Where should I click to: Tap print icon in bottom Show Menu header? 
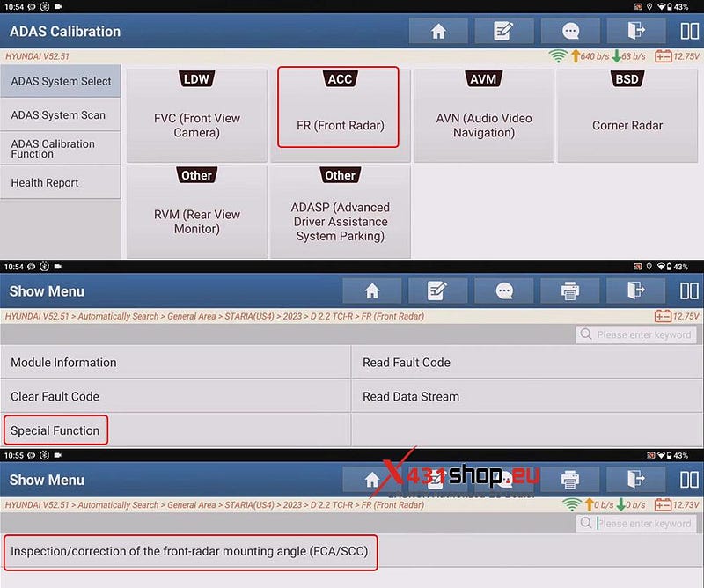pyautogui.click(x=569, y=480)
